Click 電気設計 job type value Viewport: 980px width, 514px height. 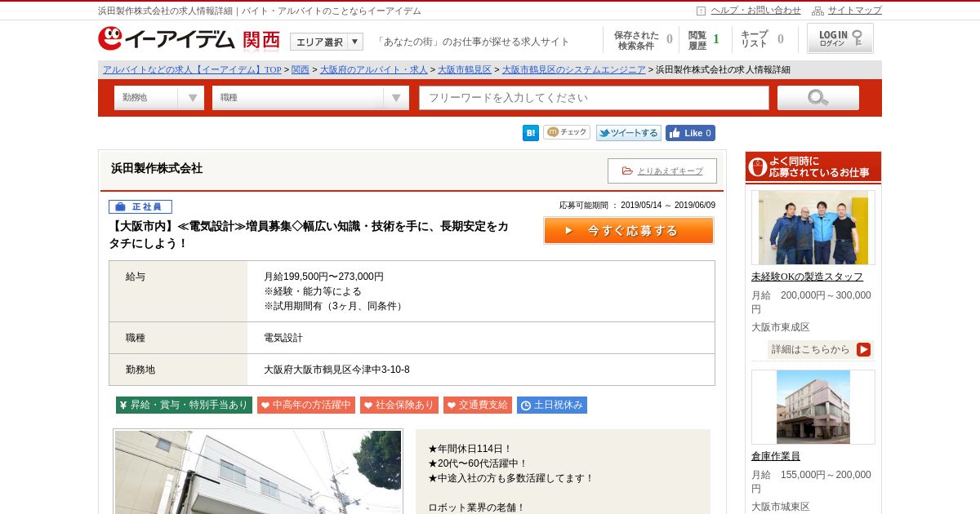(x=283, y=338)
